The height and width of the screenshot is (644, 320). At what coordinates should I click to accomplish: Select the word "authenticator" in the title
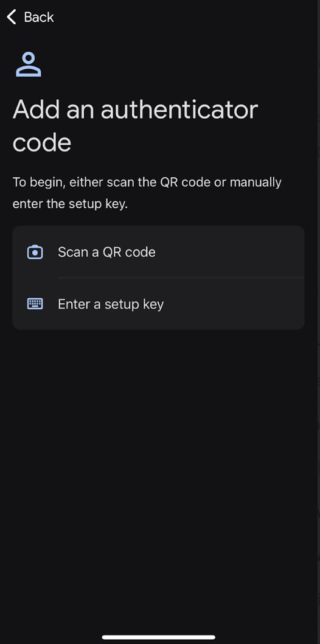pyautogui.click(x=179, y=110)
